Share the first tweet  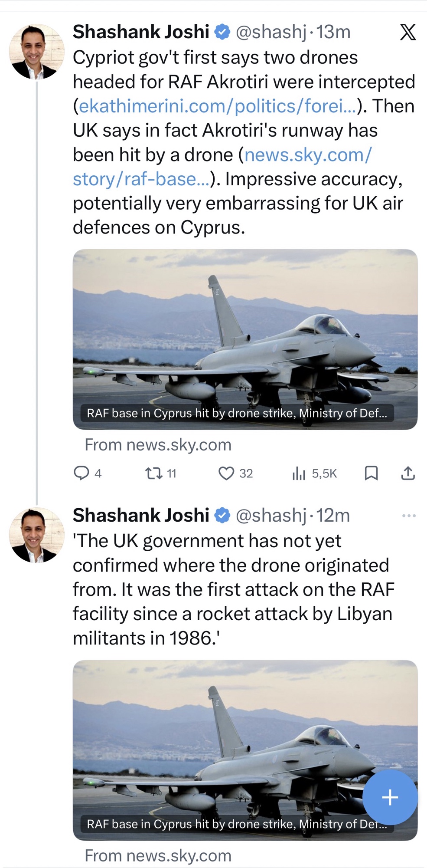pos(407,473)
